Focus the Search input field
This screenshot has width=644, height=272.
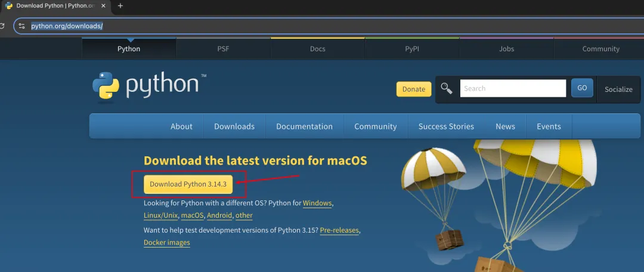click(513, 88)
